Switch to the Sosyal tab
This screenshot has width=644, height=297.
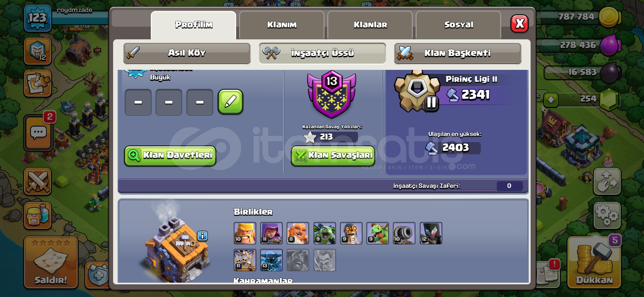coord(459,25)
